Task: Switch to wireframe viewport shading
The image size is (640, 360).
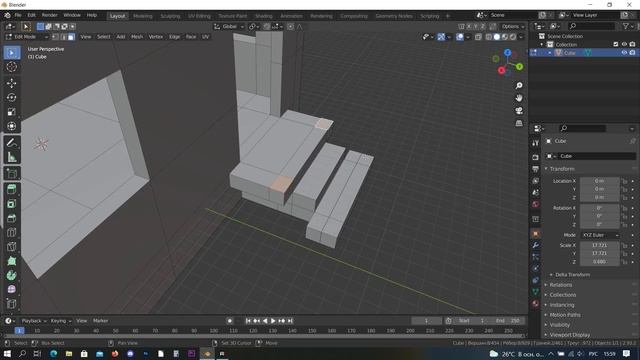Action: pos(489,37)
